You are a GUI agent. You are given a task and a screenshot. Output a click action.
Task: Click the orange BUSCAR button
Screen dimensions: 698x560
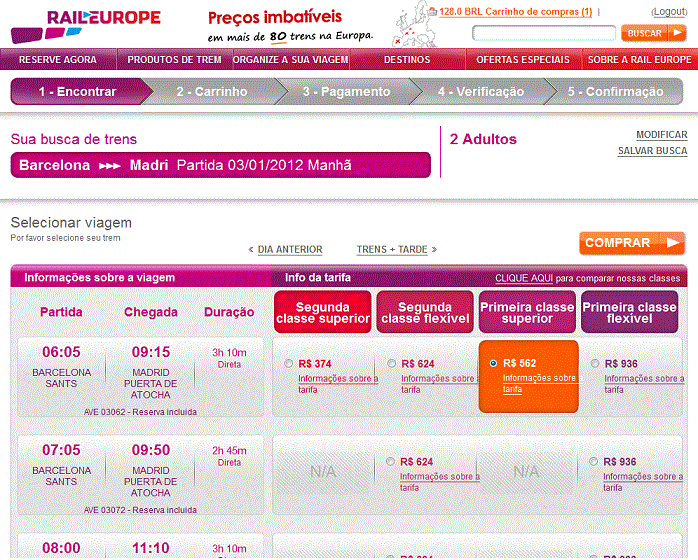[x=653, y=33]
